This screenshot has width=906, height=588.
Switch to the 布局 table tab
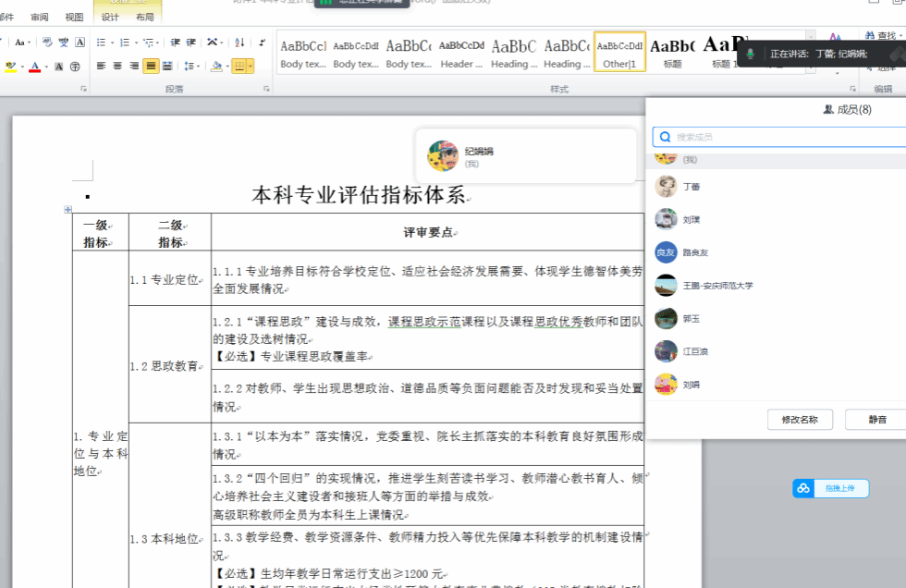pos(145,17)
